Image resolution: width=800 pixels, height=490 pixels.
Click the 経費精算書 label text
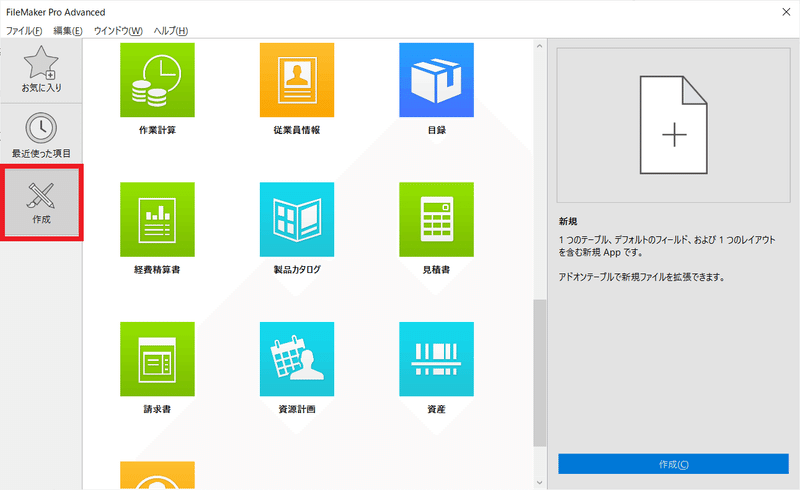click(x=157, y=270)
